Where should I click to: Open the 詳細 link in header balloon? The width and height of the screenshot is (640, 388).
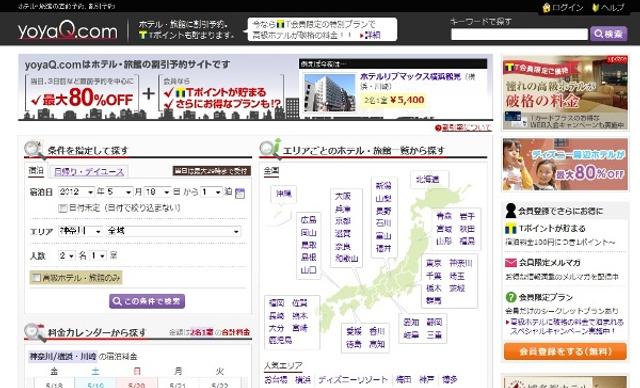click(371, 35)
